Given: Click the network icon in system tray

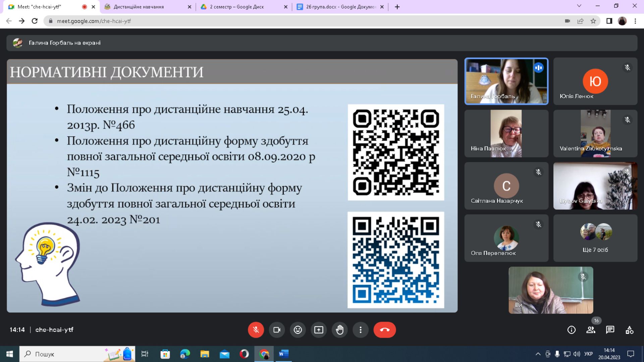Looking at the screenshot, I should [x=567, y=354].
